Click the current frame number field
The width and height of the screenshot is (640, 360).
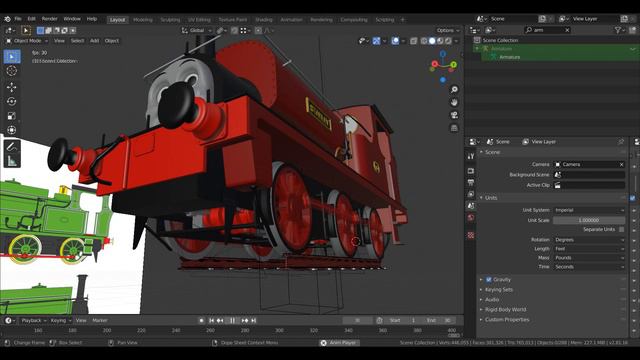tap(358, 320)
